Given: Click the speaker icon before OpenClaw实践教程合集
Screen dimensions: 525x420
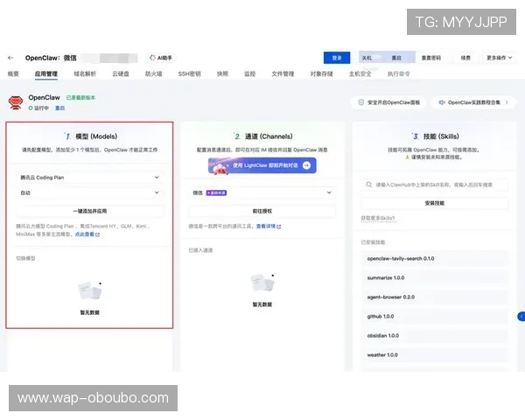Looking at the screenshot, I should point(442,102).
